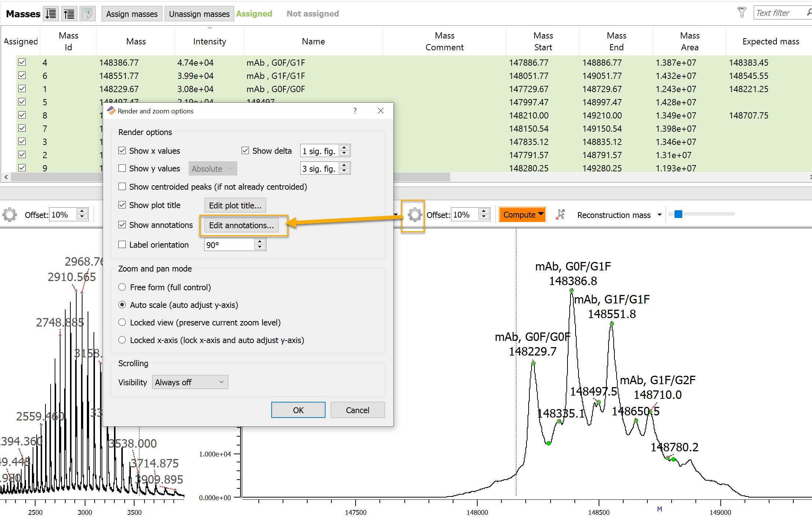Viewport: 812px width, 517px height.
Task: Increase right plot Offset spinner
Action: pos(484,212)
